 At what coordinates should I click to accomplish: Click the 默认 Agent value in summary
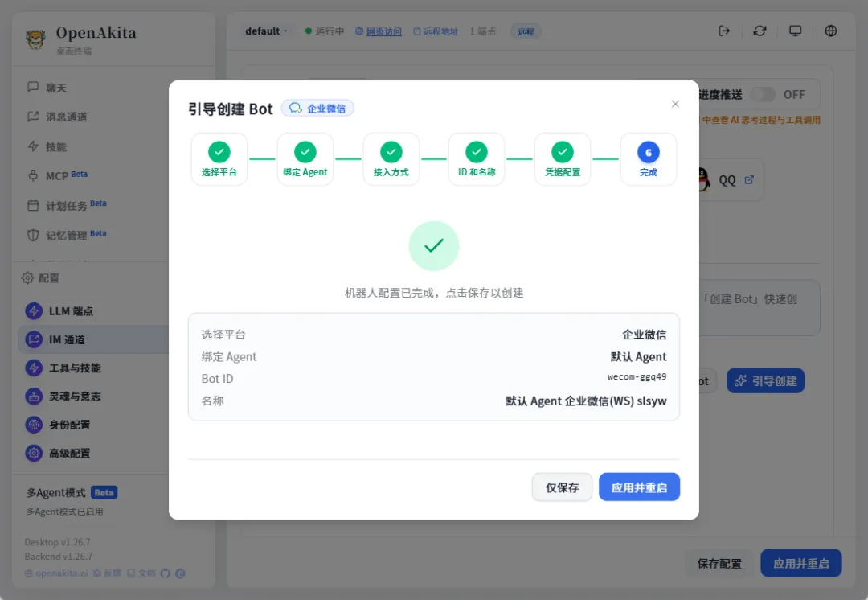pos(638,357)
